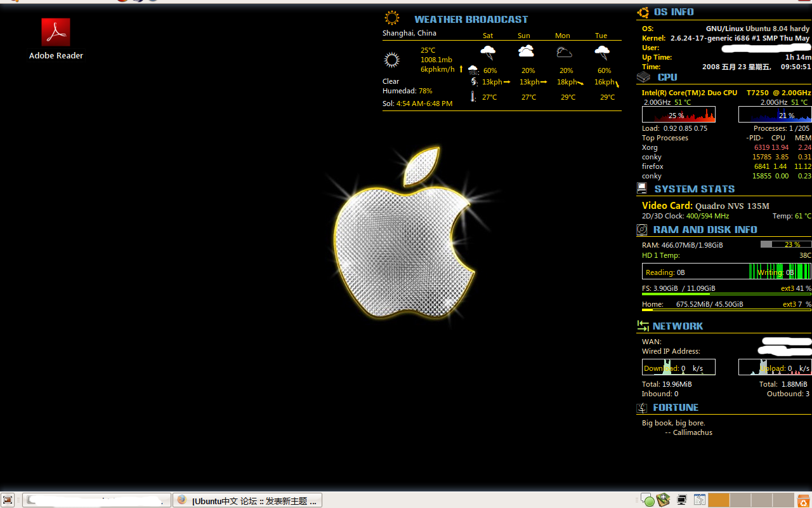Click the thermometer icon in the forecast row
Viewport: 812px width, 508px height.
point(473,97)
